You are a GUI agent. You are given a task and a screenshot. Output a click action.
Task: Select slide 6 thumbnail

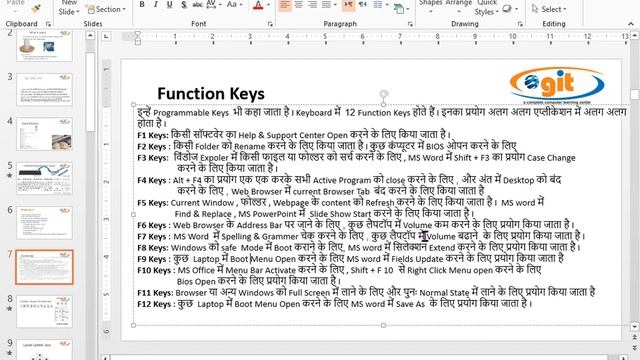click(x=44, y=223)
